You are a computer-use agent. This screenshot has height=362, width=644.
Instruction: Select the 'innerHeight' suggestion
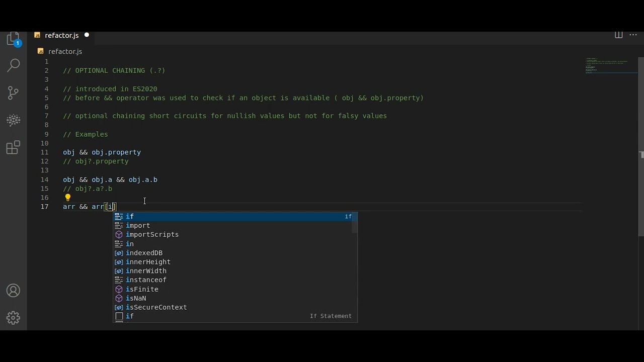tap(235, 262)
